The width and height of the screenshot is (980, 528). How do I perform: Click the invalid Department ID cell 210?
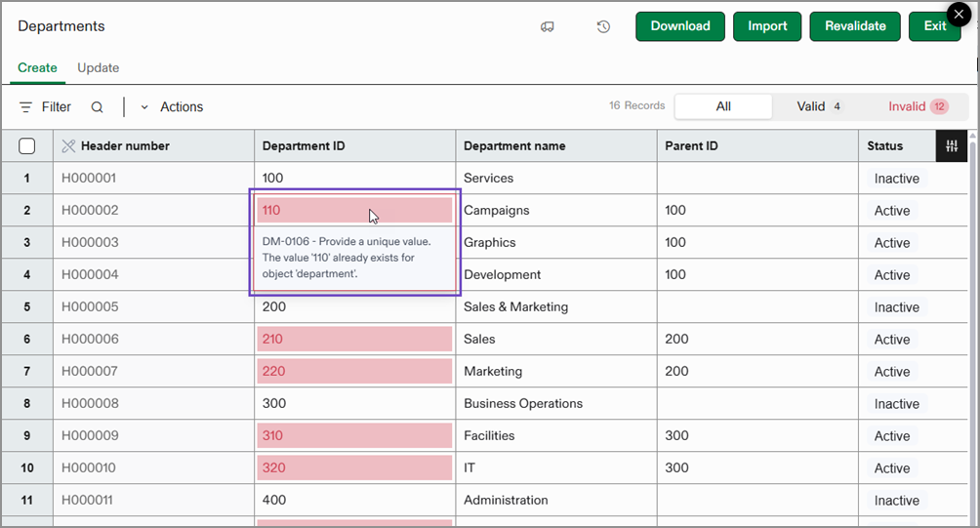point(354,340)
